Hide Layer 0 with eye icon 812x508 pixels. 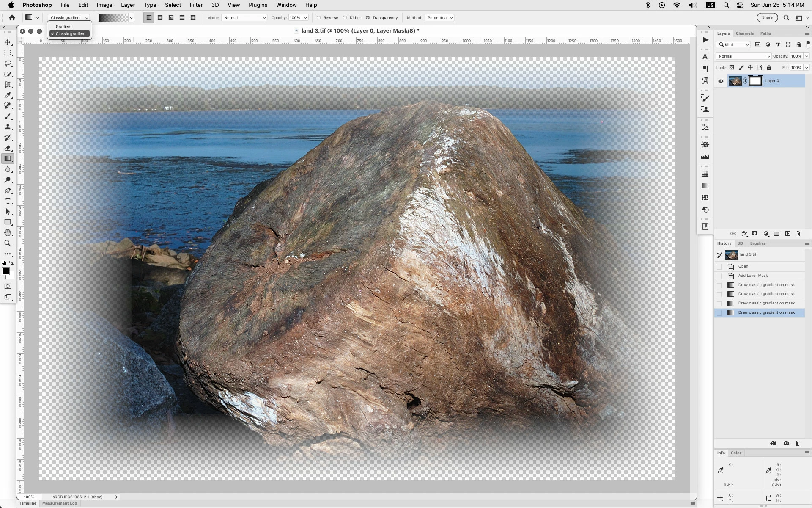[x=721, y=81]
